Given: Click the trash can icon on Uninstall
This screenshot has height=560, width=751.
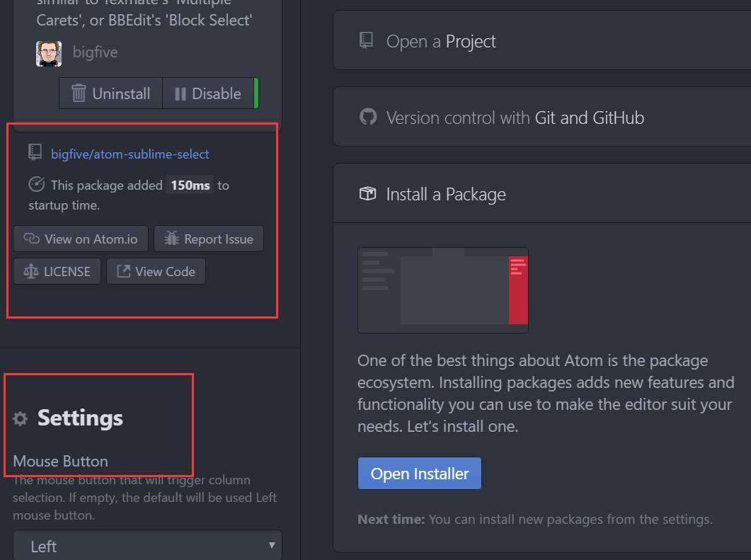Looking at the screenshot, I should [x=79, y=93].
